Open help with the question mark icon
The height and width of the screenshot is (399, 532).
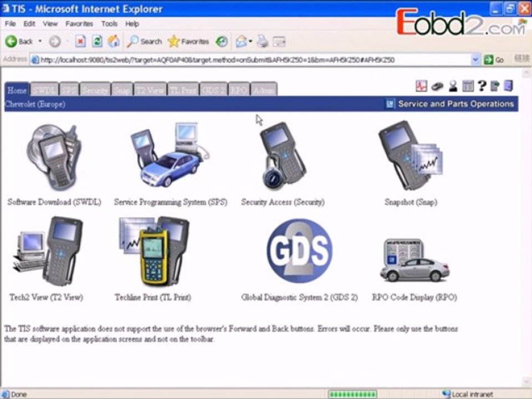(x=482, y=86)
